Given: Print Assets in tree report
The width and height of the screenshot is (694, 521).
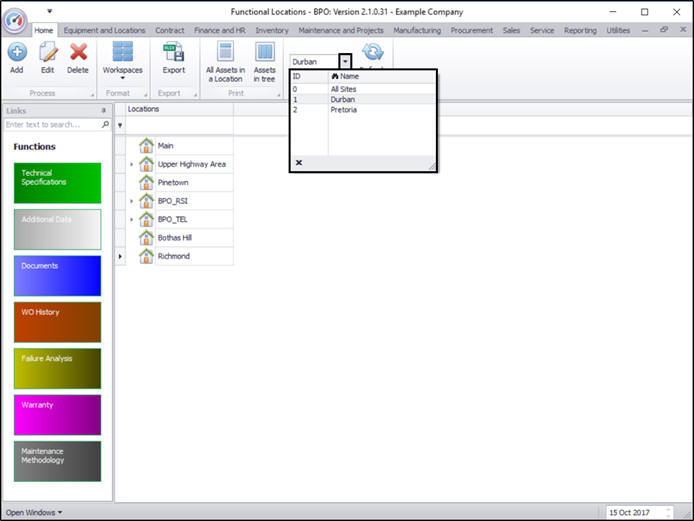Looking at the screenshot, I should 265,62.
